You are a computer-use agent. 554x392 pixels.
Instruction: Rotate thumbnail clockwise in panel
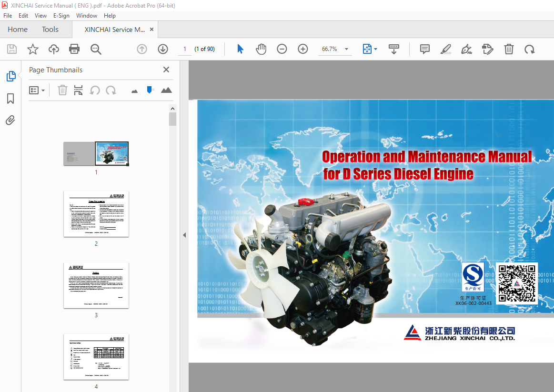pyautogui.click(x=111, y=90)
